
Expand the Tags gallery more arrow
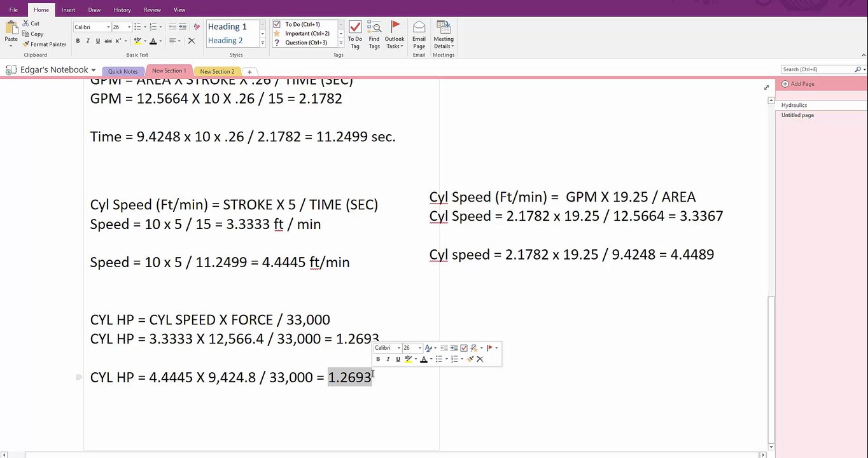[x=341, y=43]
